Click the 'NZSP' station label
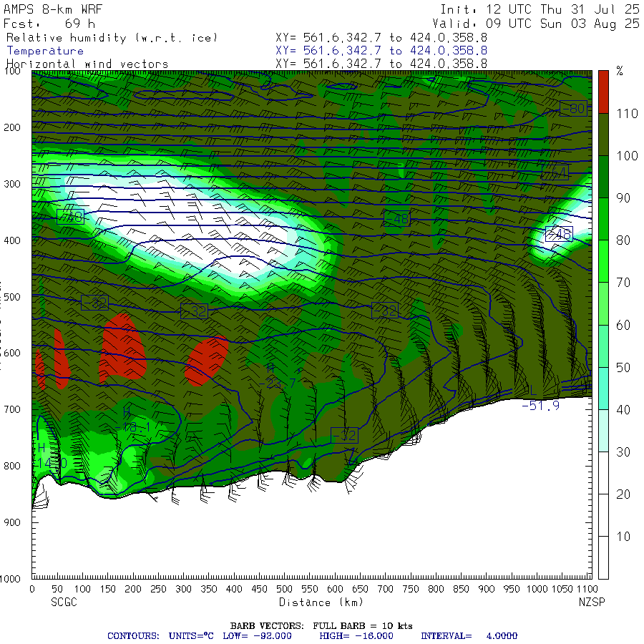The height and width of the screenshot is (644, 644). pos(592,602)
